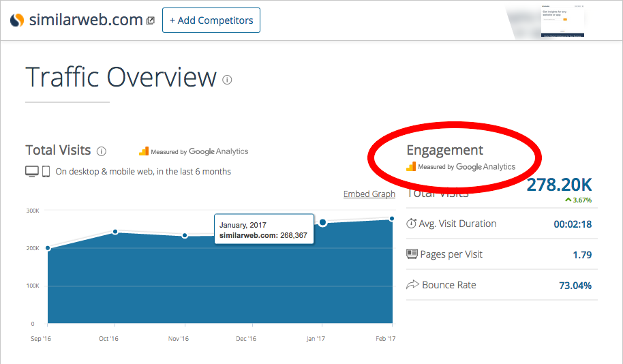Click the Pages per Visit label
The image size is (623, 364).
(x=451, y=254)
